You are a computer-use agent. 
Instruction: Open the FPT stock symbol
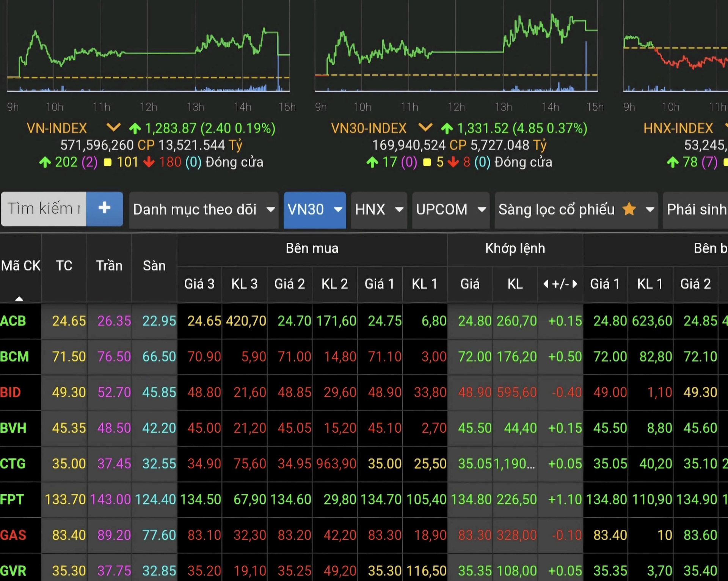coord(12,499)
